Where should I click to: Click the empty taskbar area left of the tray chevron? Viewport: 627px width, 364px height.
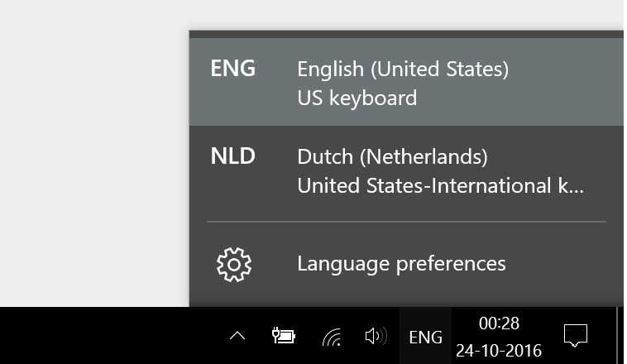coord(112,336)
